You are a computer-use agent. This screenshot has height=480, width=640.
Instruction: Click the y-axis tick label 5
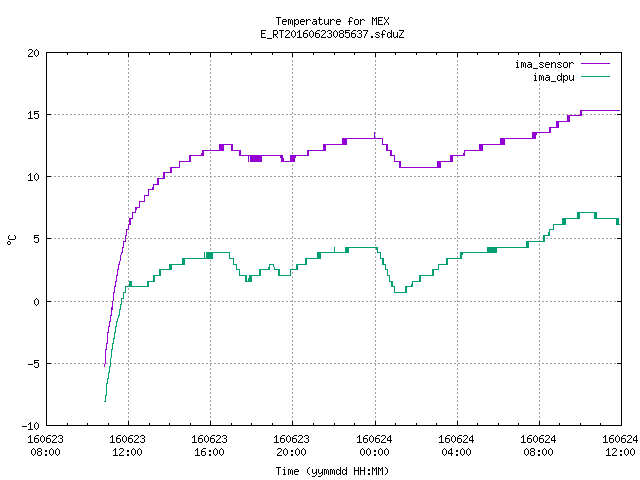[x=36, y=239]
